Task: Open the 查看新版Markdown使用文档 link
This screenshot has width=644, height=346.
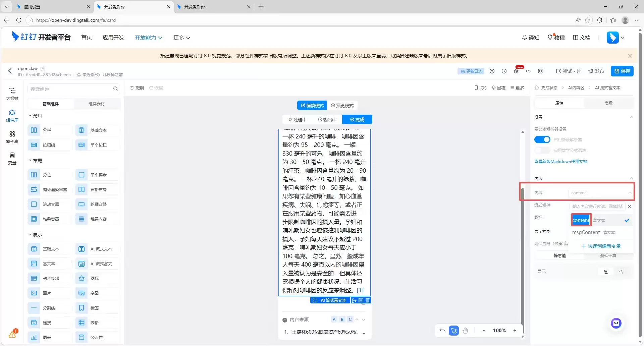Action: click(560, 162)
